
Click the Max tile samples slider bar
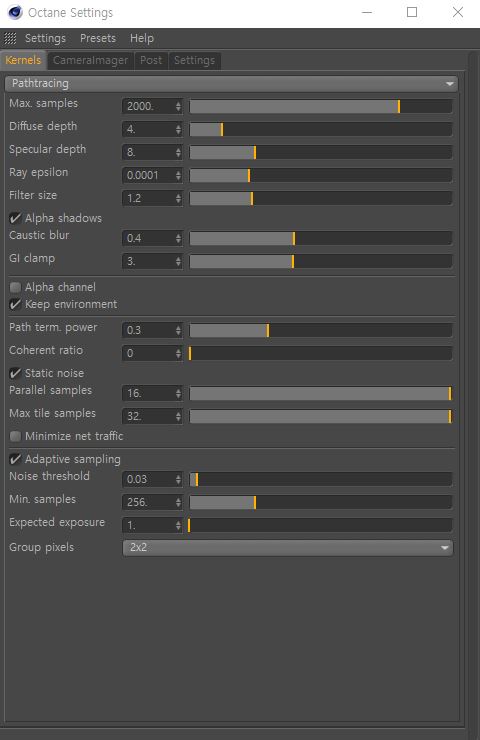point(321,416)
